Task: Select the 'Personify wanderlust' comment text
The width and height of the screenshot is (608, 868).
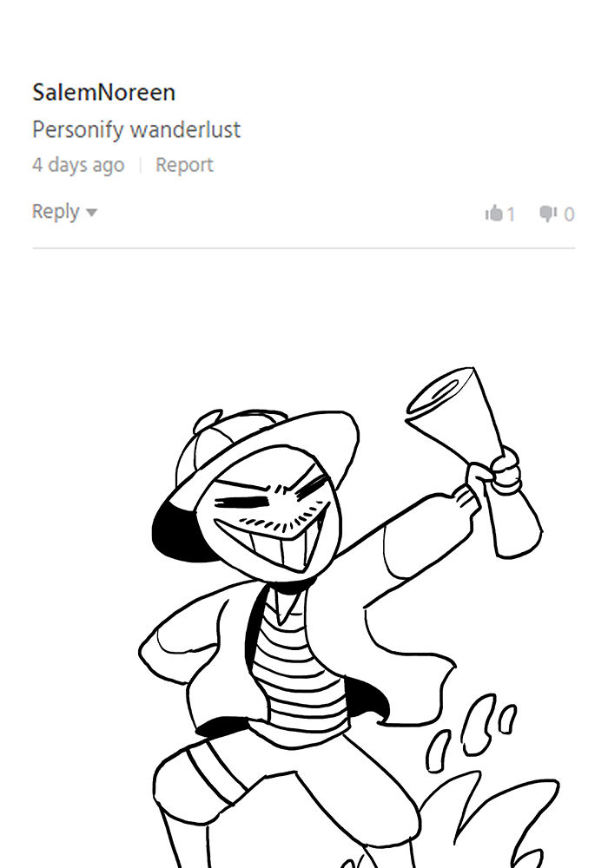Action: click(x=136, y=129)
